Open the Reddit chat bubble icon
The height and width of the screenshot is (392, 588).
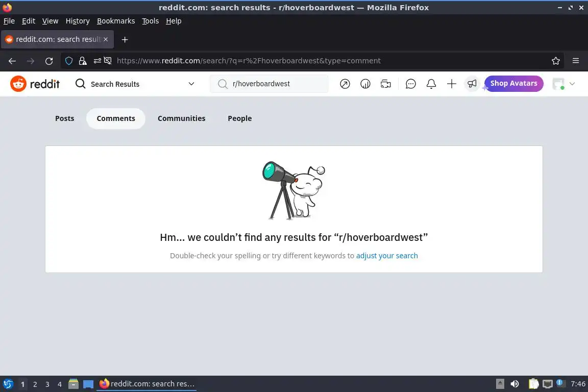pyautogui.click(x=410, y=84)
